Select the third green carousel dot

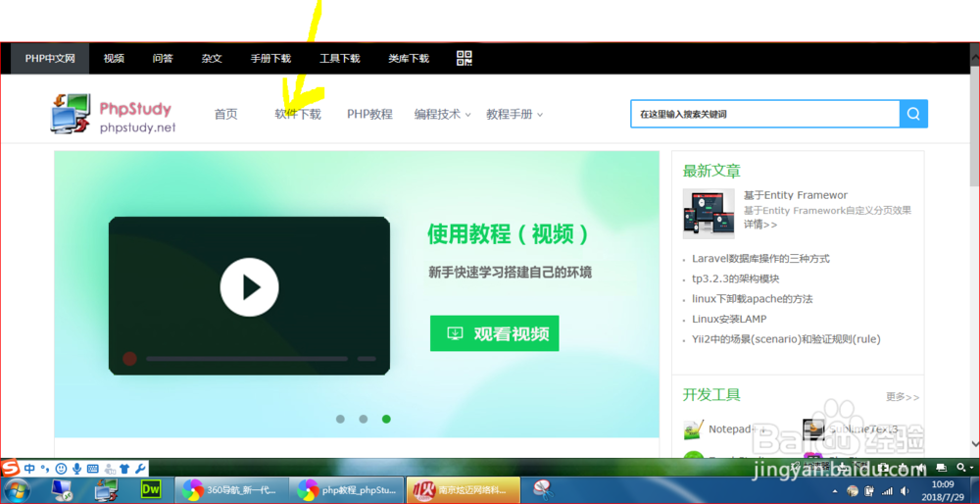386,419
